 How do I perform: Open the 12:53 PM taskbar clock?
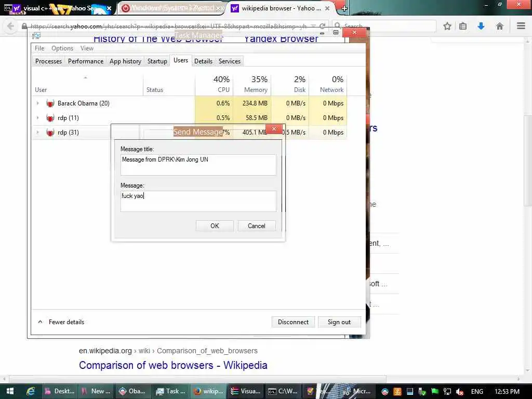coord(507,392)
